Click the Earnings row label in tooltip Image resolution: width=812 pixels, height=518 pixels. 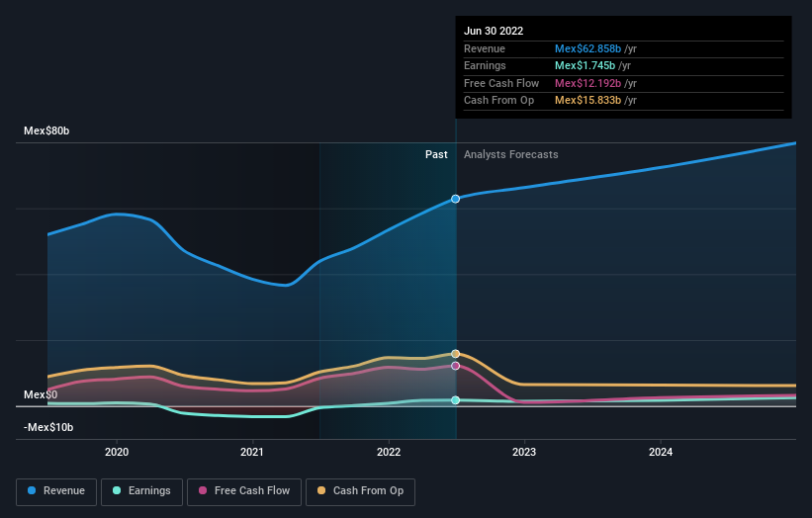485,65
